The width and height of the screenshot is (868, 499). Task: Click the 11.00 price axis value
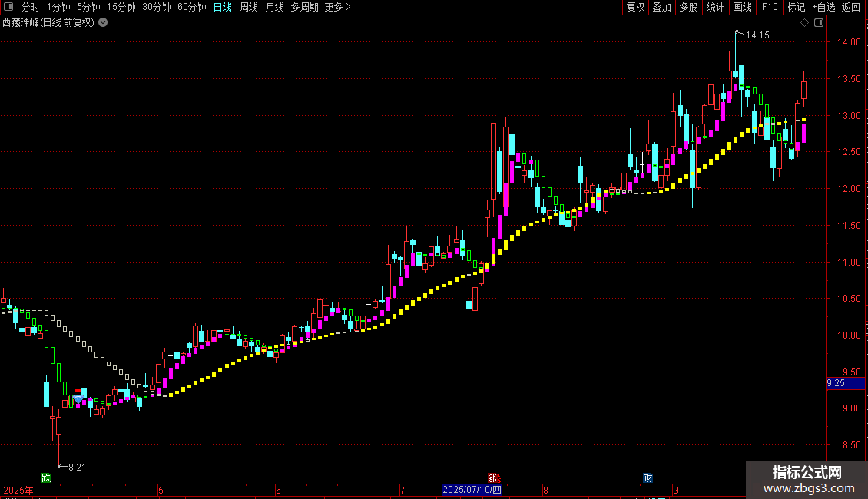pyautogui.click(x=849, y=263)
